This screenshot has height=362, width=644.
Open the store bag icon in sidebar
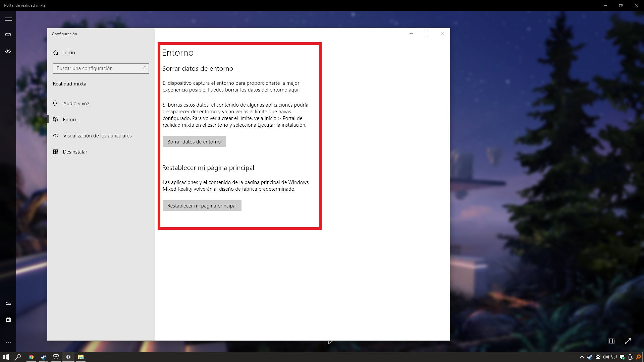point(8,319)
